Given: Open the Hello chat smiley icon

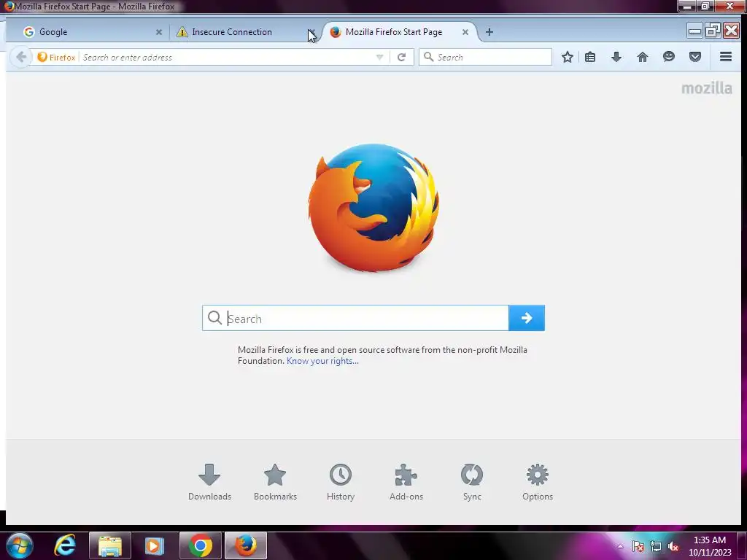Looking at the screenshot, I should coord(669,57).
